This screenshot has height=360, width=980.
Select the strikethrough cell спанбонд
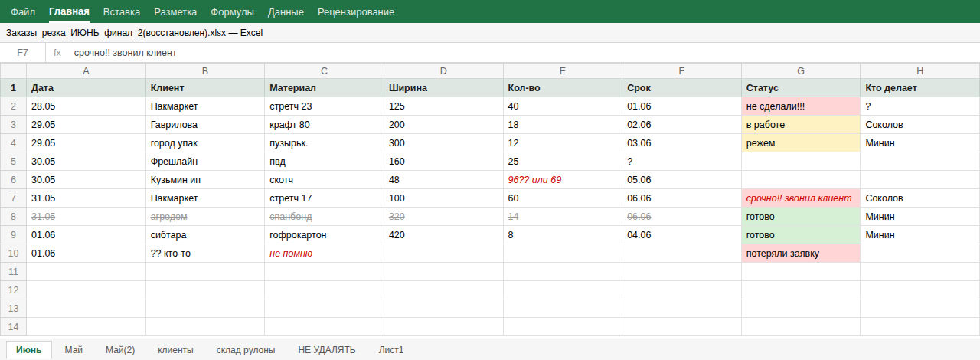pyautogui.click(x=324, y=217)
